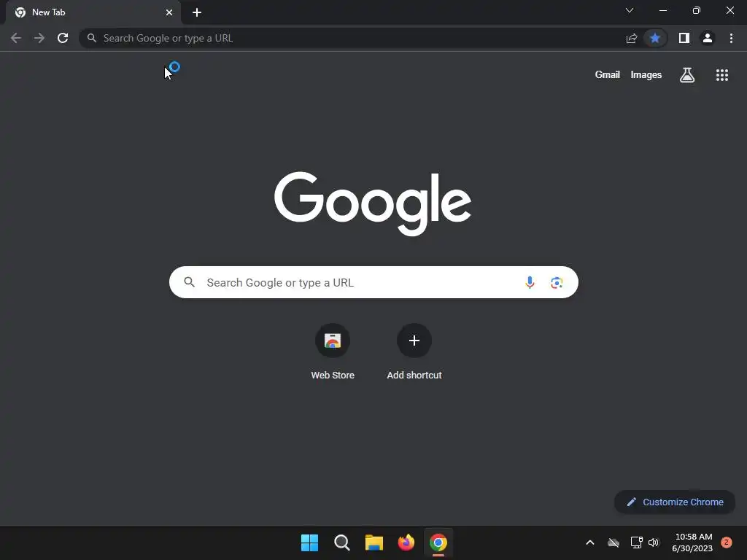Open Chrome three-dot menu
This screenshot has width=747, height=560.
coord(731,38)
